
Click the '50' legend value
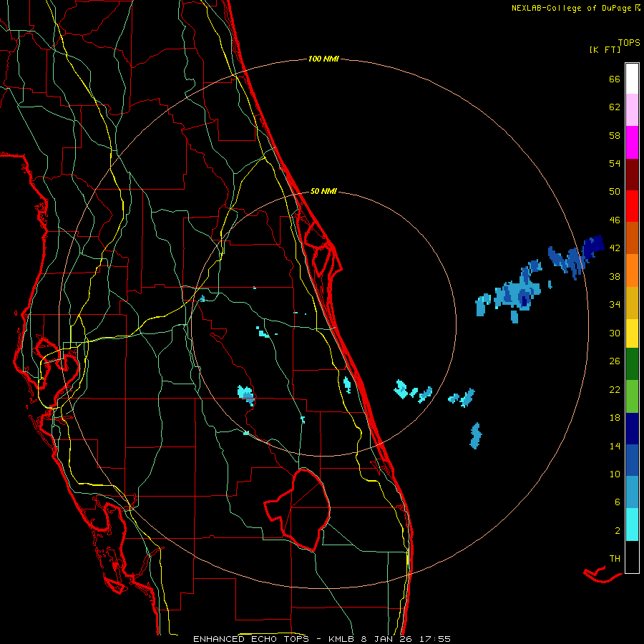(x=615, y=192)
